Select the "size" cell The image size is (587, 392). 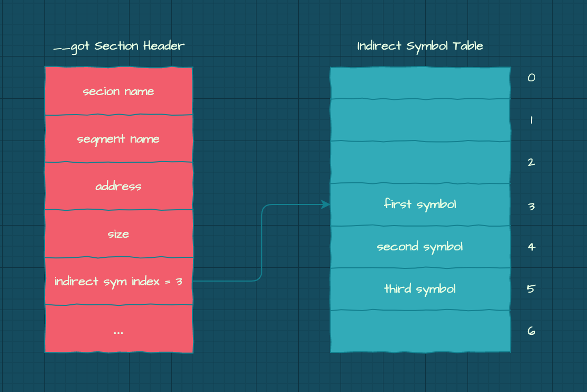(118, 234)
